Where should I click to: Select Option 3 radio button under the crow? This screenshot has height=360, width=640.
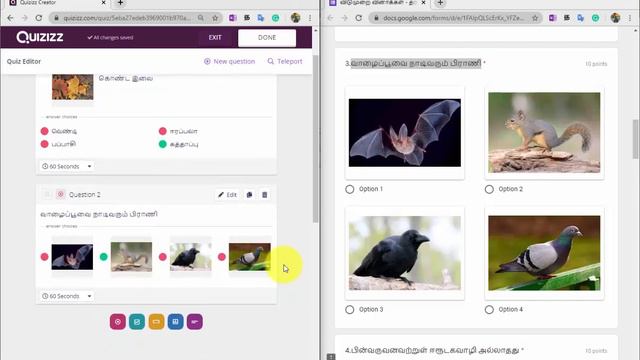[x=350, y=309]
